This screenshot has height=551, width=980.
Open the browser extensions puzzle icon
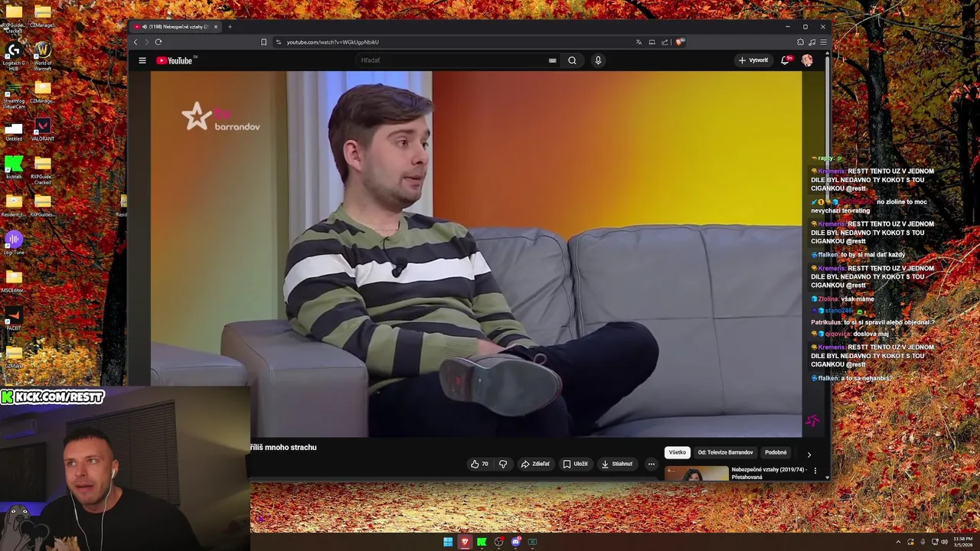[x=800, y=42]
